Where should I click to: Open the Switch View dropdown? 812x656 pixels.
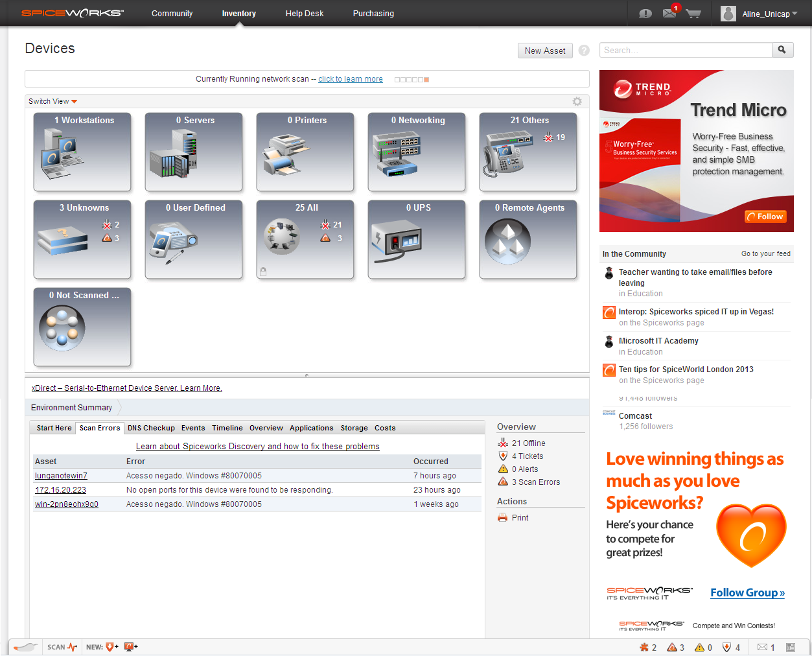(x=52, y=101)
